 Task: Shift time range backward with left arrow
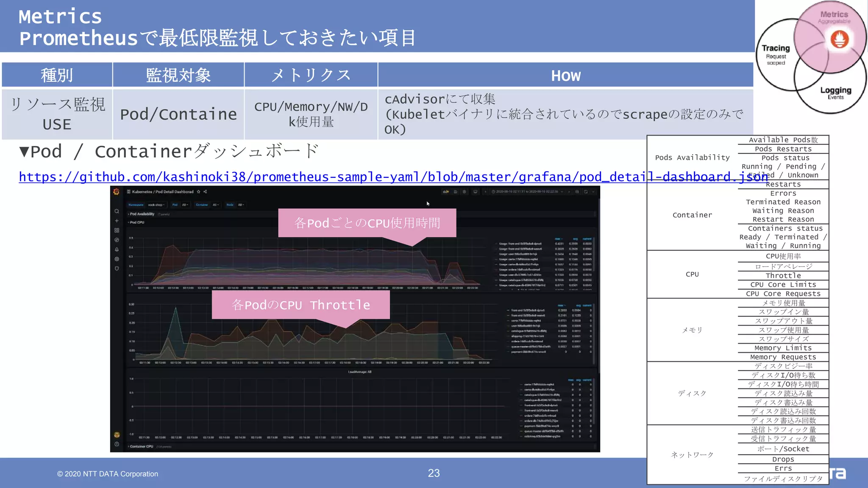pyautogui.click(x=486, y=192)
